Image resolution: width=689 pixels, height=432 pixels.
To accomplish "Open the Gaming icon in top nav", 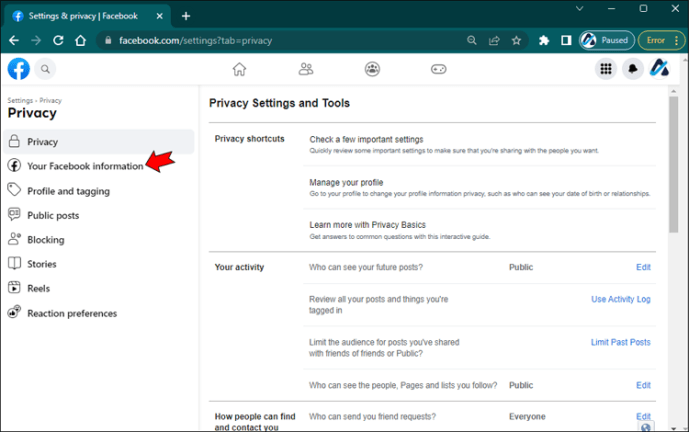I will (x=439, y=69).
